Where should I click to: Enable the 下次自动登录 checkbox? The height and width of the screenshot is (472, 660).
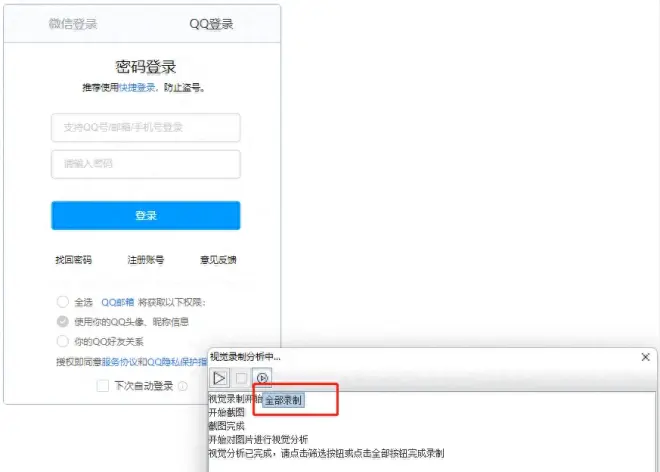point(102,386)
